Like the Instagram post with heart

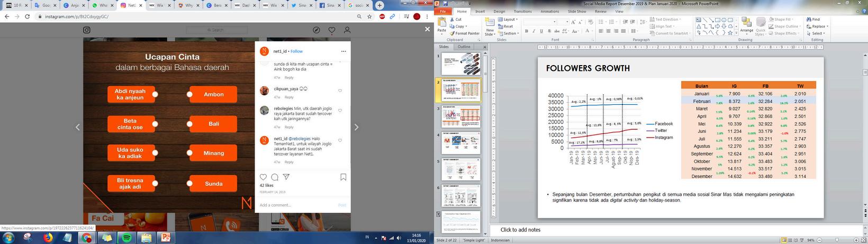[264, 177]
